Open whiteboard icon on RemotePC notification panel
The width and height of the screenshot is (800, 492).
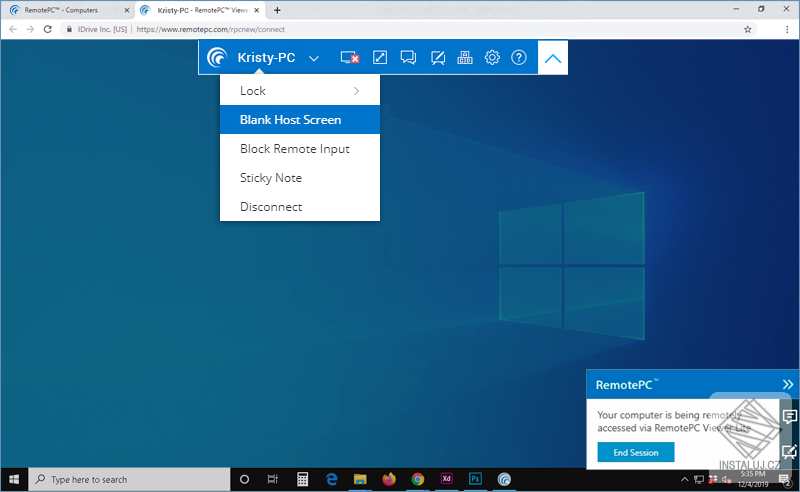point(789,452)
